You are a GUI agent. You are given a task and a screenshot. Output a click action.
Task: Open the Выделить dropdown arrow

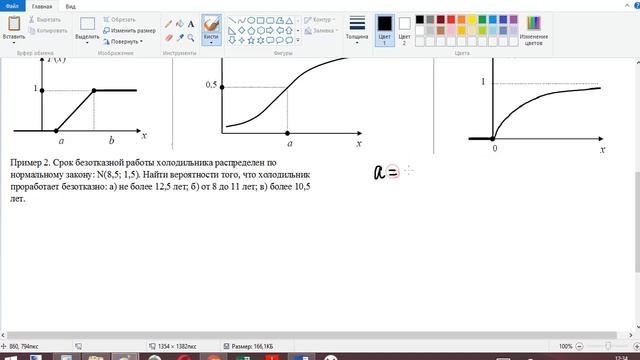point(87,43)
